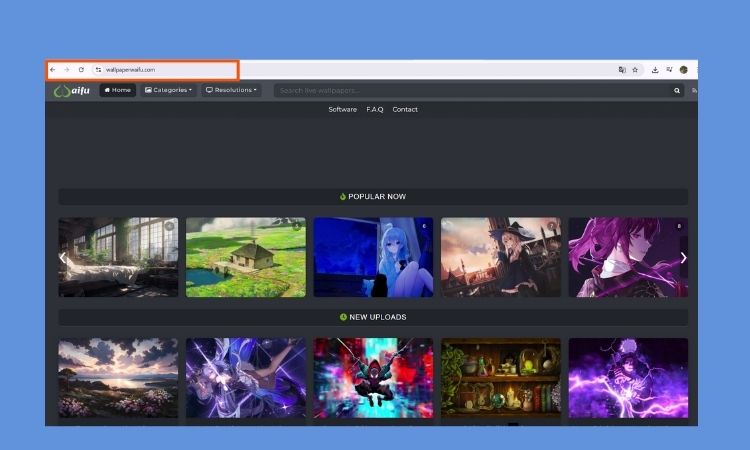Slide popular carousel left with arrow
750x450 pixels.
63,258
